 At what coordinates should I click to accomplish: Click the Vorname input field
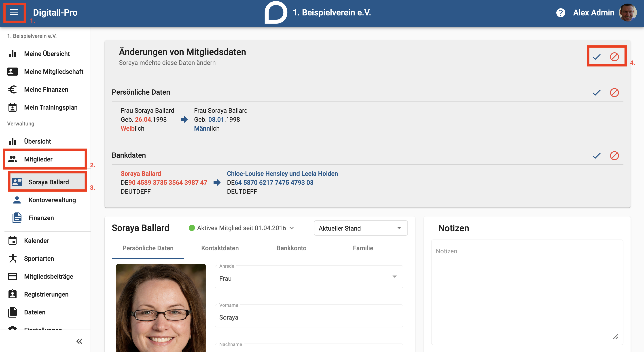[x=309, y=316]
